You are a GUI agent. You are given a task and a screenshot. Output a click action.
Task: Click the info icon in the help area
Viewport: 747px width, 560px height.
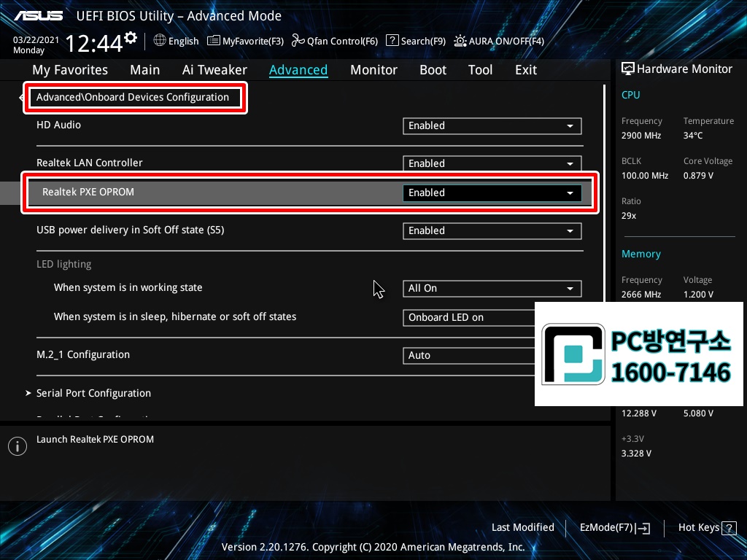point(18,446)
